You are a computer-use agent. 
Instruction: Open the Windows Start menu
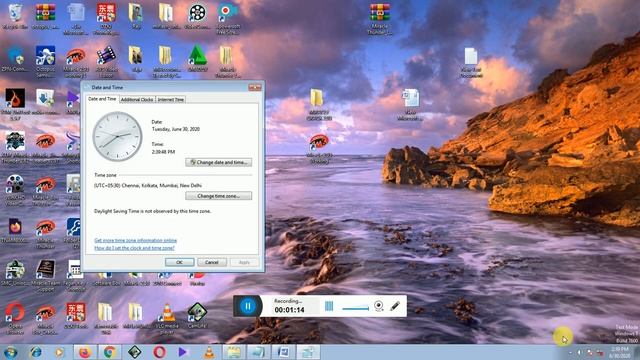click(x=10, y=352)
